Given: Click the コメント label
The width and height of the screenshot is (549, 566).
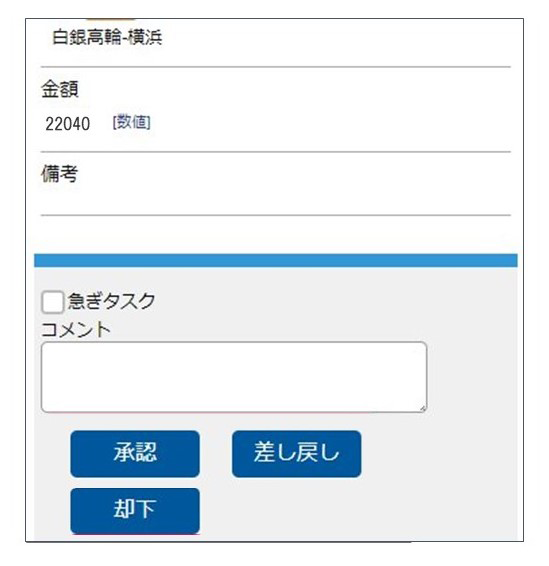Looking at the screenshot, I should pos(76,330).
